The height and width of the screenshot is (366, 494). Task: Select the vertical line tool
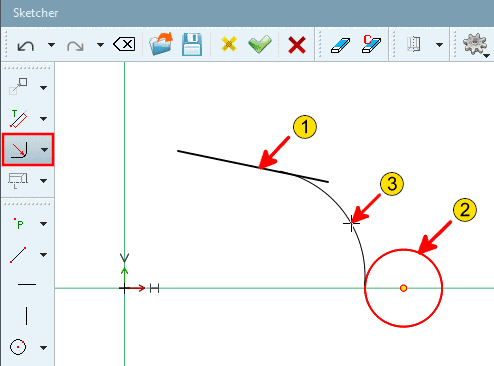pos(26,316)
